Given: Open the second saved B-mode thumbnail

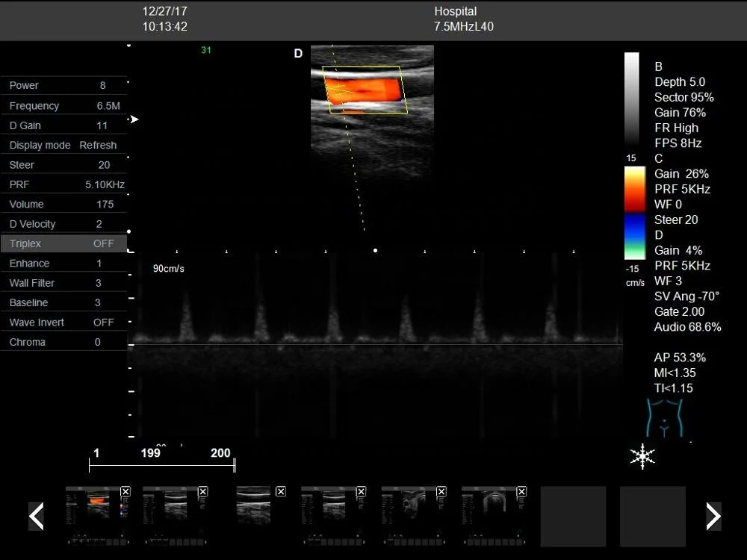Looking at the screenshot, I should (x=175, y=516).
